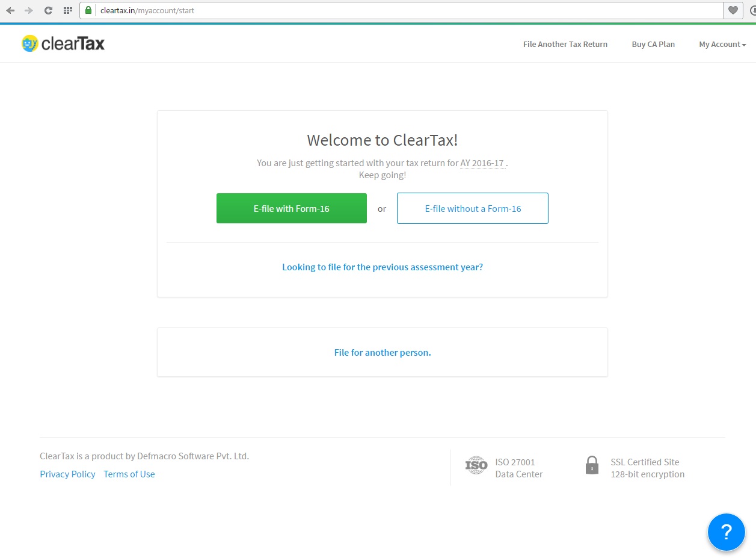Viewport: 756px width, 558px height.
Task: Click File for another person link
Action: [x=383, y=352]
